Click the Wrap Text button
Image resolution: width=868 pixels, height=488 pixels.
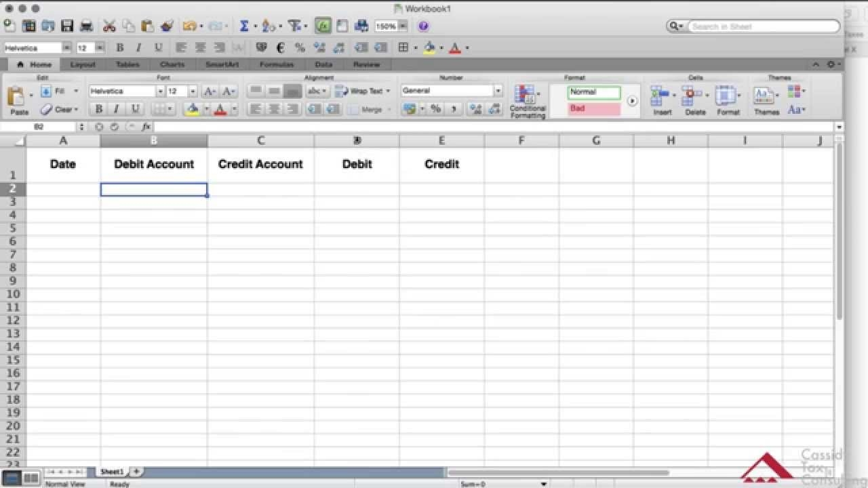363,91
